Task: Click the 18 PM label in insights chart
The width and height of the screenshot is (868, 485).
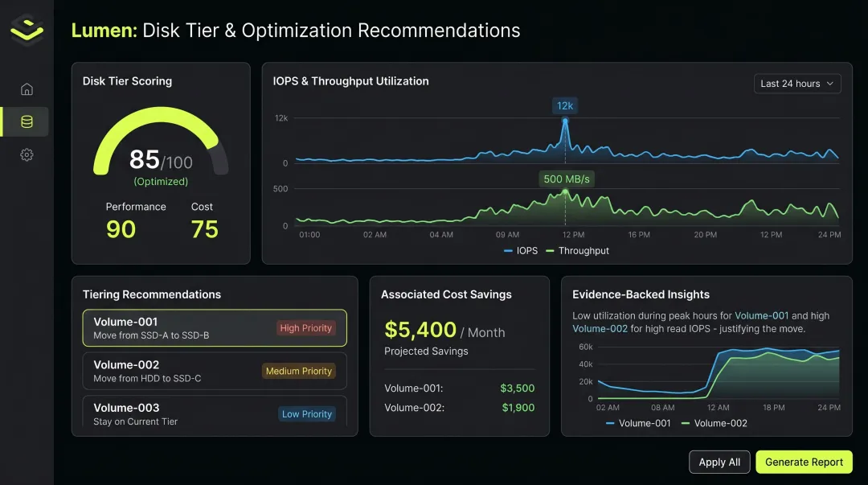Action: pyautogui.click(x=773, y=408)
